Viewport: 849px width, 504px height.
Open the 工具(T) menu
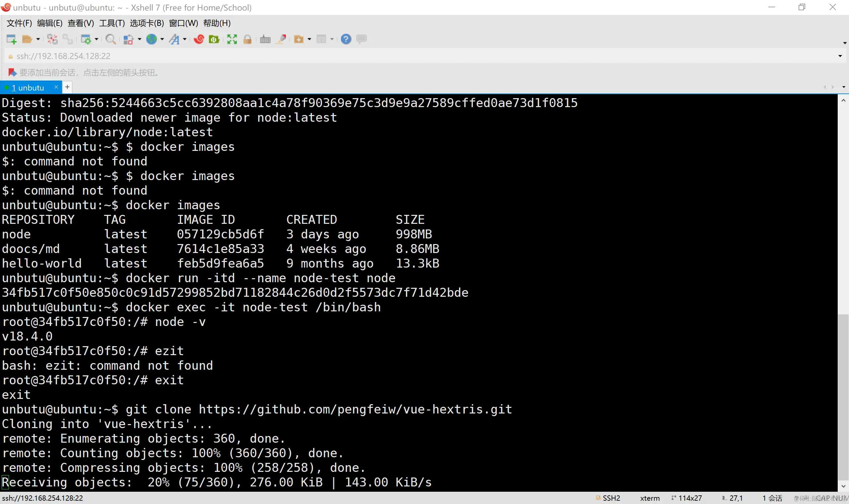coord(112,23)
